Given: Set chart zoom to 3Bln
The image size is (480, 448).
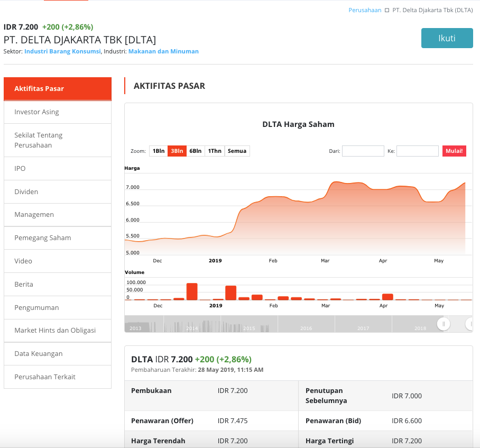Looking at the screenshot, I should 177,151.
